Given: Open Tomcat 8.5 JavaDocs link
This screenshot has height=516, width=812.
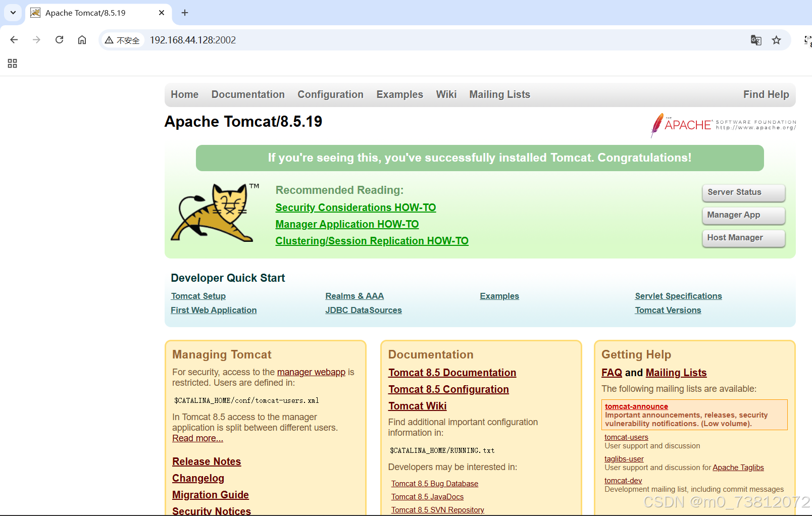Looking at the screenshot, I should pos(427,497).
